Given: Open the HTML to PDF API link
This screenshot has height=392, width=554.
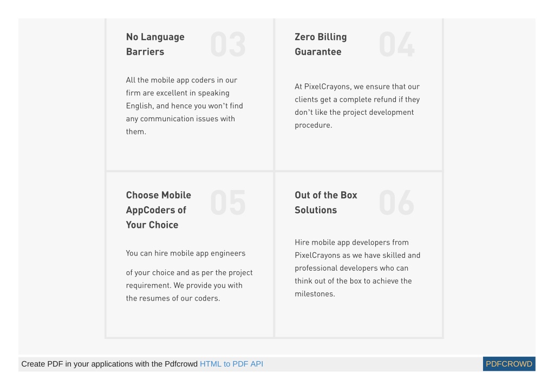Looking at the screenshot, I should click(231, 364).
